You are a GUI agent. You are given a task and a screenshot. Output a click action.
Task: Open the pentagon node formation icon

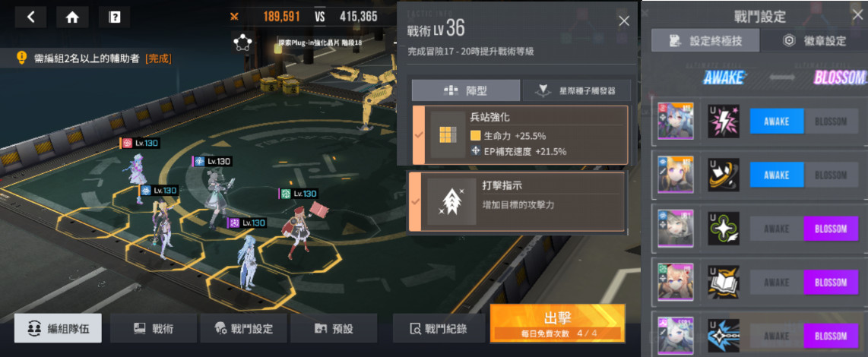coord(243,42)
